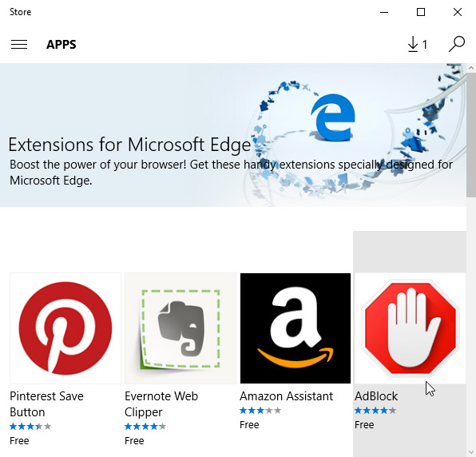Select the Amazon Assistant title text
The width and height of the screenshot is (476, 457).
(286, 396)
